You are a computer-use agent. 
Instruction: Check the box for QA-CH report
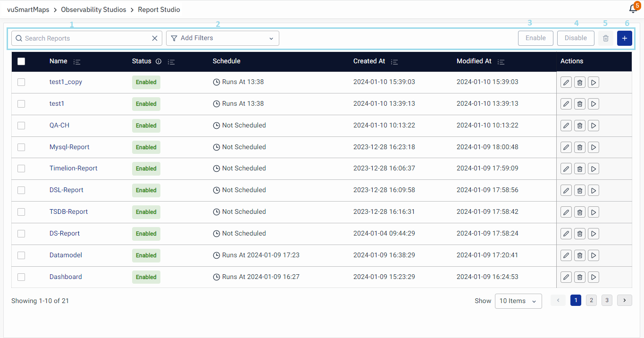pos(21,126)
